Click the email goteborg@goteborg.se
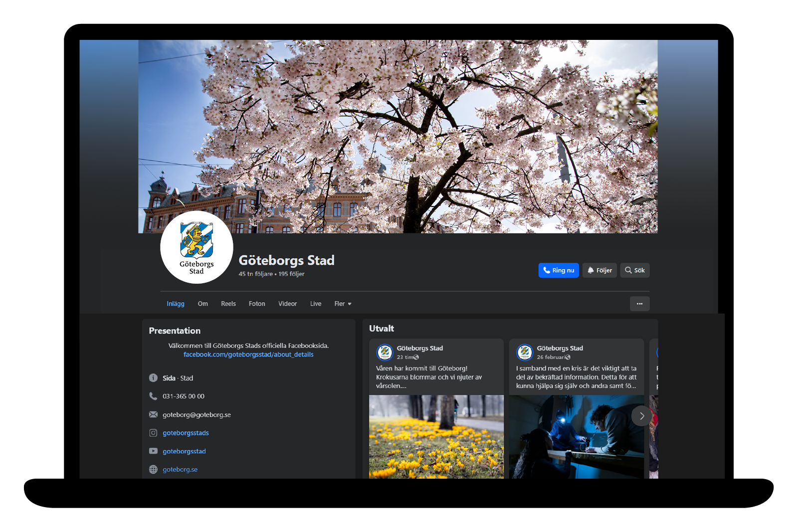This screenshot has height=532, width=798. (x=197, y=415)
